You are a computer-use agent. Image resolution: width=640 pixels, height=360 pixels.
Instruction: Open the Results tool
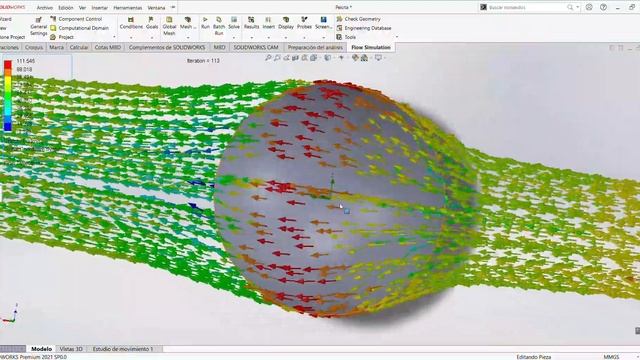251,23
